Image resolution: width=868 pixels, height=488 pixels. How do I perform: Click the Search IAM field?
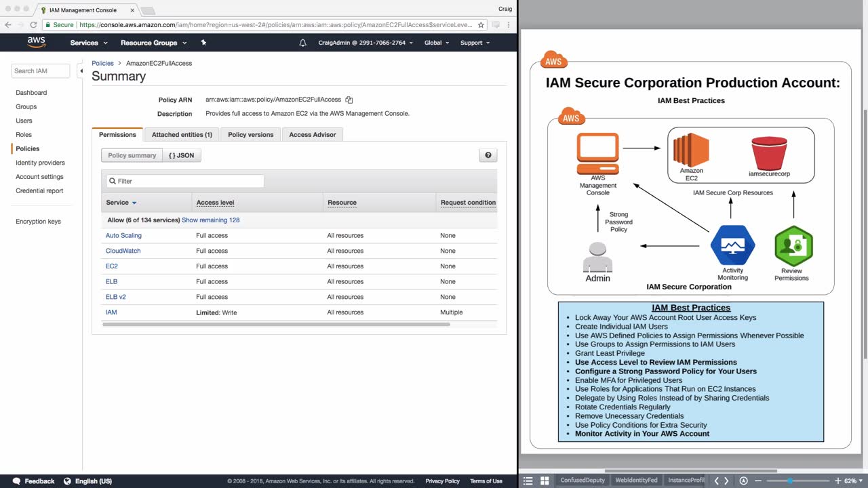(41, 70)
